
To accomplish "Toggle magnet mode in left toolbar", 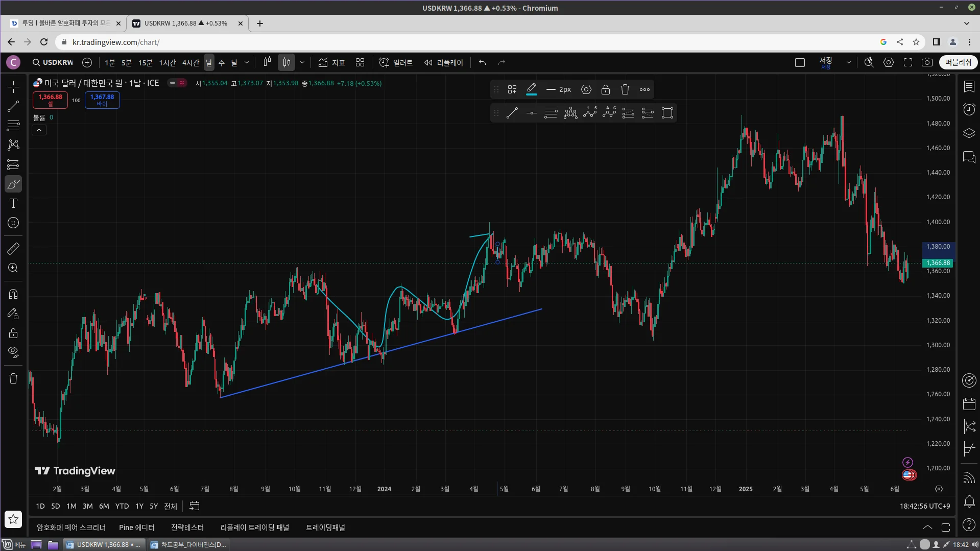I will (13, 294).
